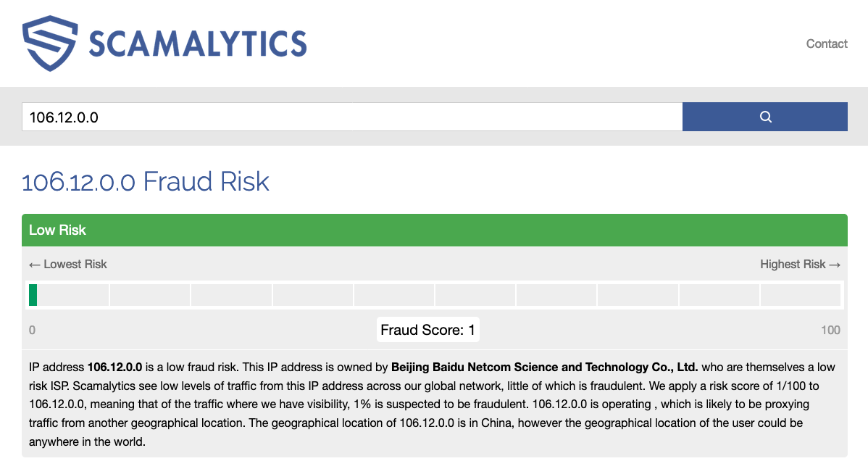Focus the IP address search field
Viewport: 868px width, 469px height.
tap(352, 117)
